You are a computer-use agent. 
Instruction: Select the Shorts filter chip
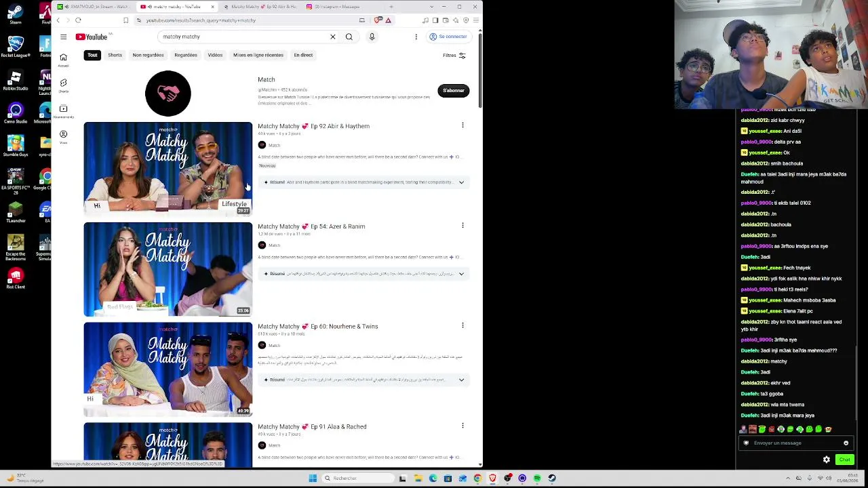115,55
